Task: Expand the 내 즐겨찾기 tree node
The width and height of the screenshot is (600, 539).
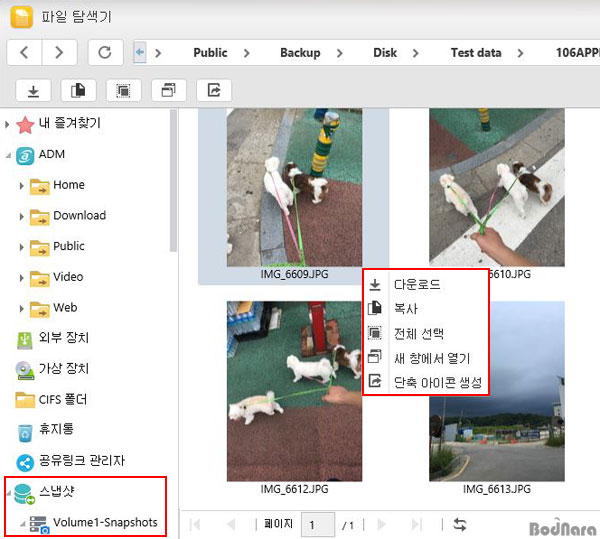Action: [7, 124]
